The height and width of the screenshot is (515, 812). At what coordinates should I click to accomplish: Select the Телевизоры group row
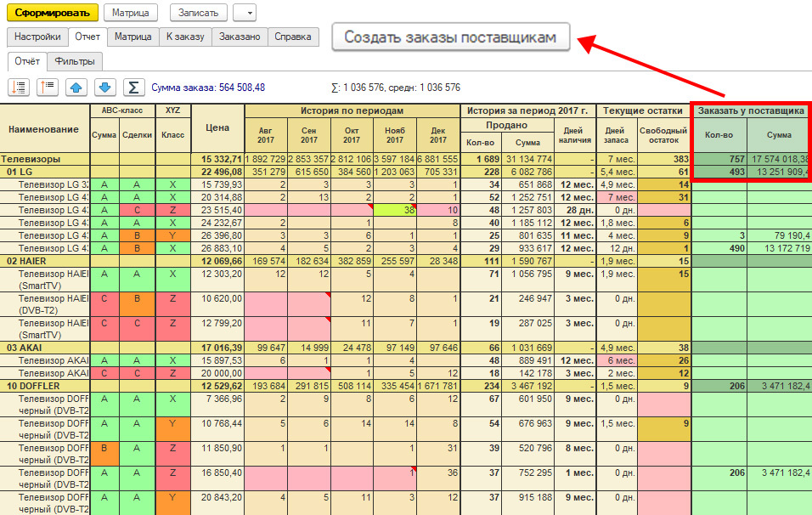tap(42, 159)
